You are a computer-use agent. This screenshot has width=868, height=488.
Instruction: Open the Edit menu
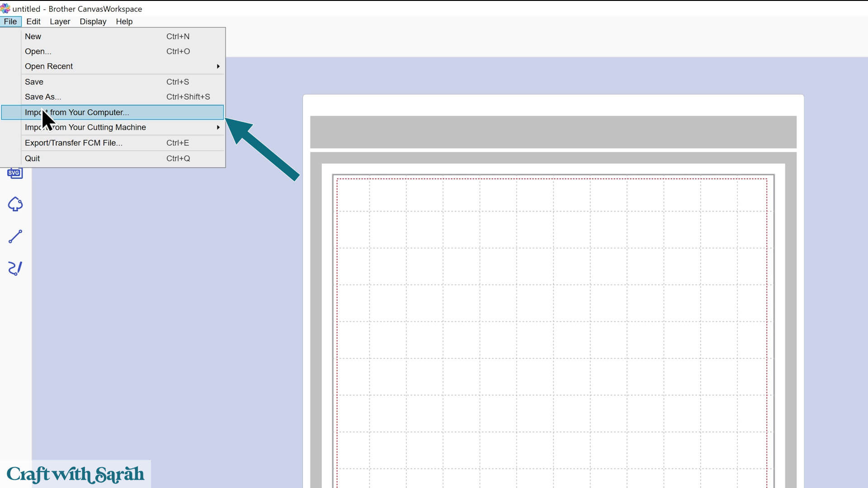[x=33, y=22]
